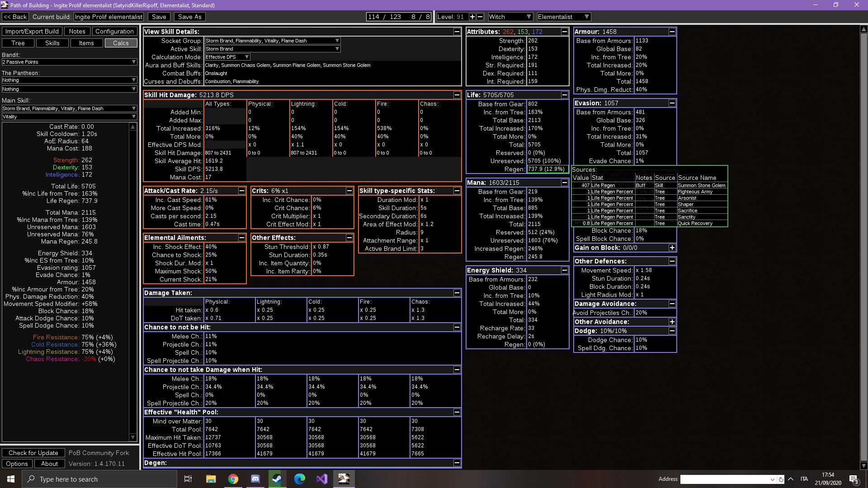Expand the Other Avoidance section
Viewport: 868px width, 488px height.
[672, 322]
